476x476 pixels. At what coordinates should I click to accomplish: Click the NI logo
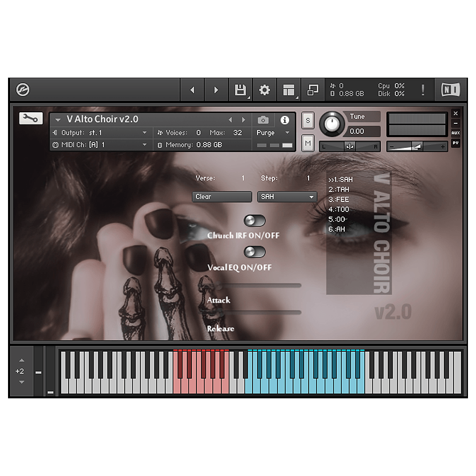pyautogui.click(x=450, y=90)
